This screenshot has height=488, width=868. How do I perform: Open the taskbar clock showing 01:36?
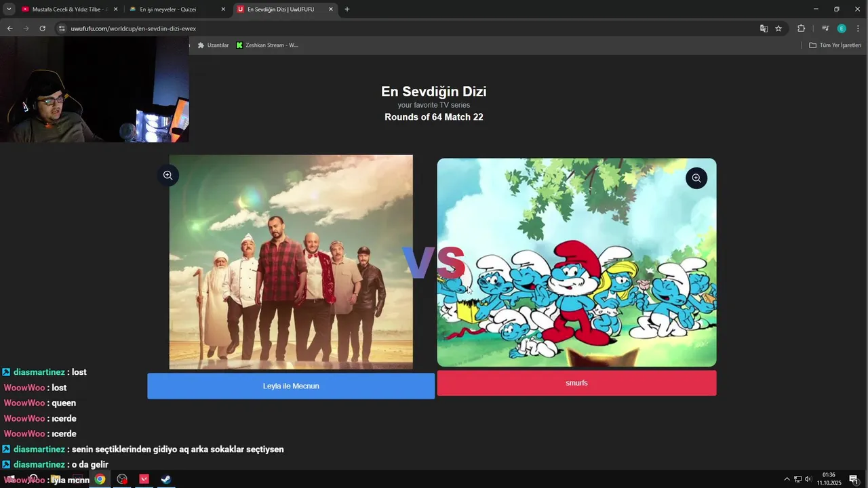click(x=829, y=479)
